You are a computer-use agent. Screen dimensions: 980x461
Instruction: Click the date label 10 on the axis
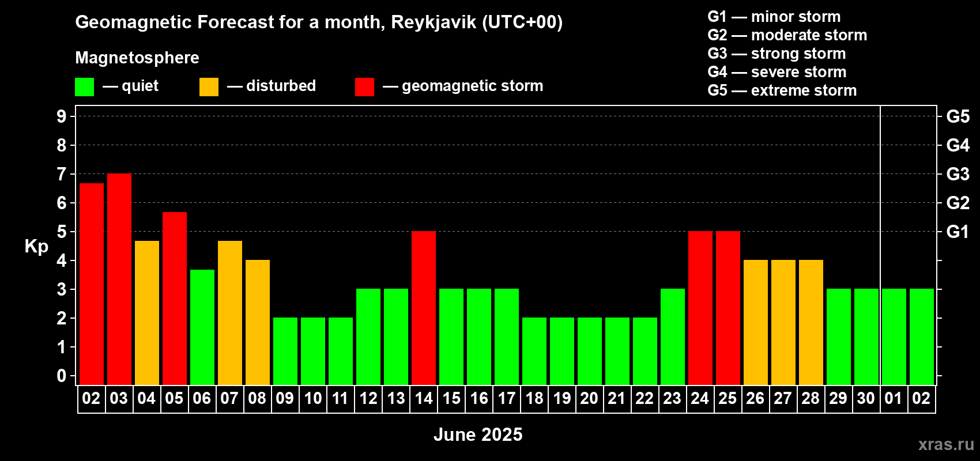[x=313, y=399]
